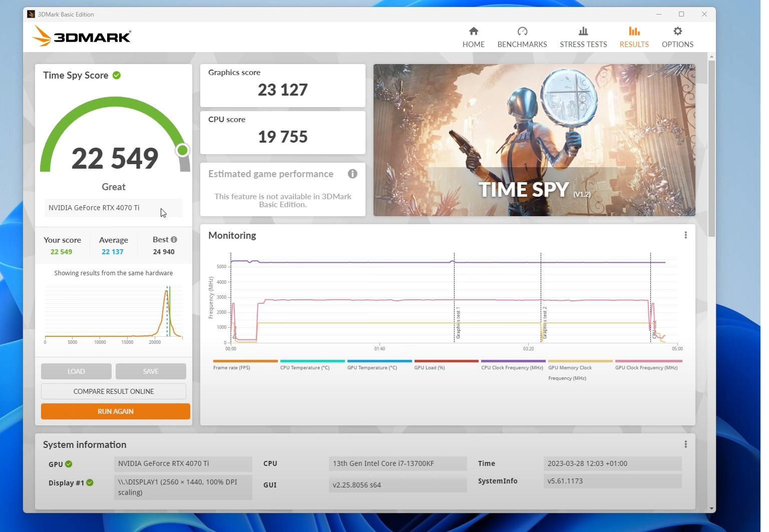Open the Stress Tests icon
Screen dimensions: 769x532
(x=583, y=31)
